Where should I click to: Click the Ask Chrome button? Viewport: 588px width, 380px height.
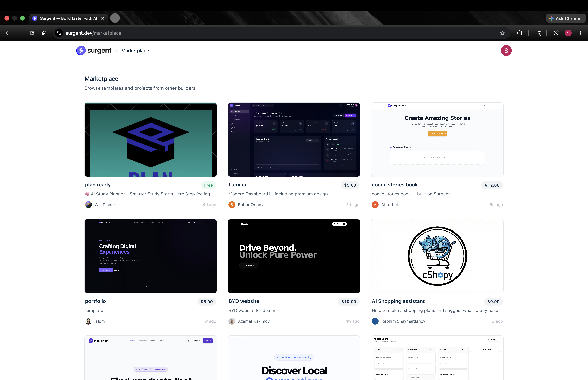click(566, 19)
